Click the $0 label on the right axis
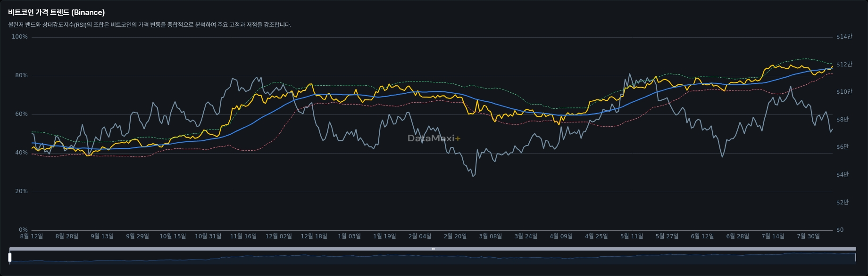 (x=840, y=230)
